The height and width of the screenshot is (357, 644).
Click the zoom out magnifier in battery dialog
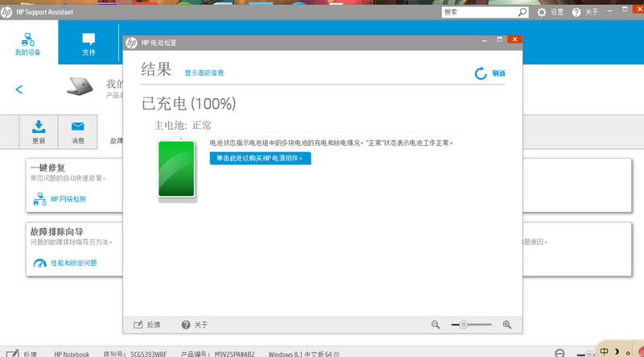pos(436,324)
